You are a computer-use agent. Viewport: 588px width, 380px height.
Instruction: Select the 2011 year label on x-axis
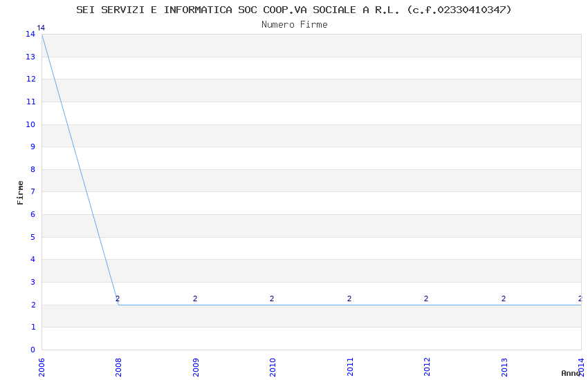(x=350, y=368)
